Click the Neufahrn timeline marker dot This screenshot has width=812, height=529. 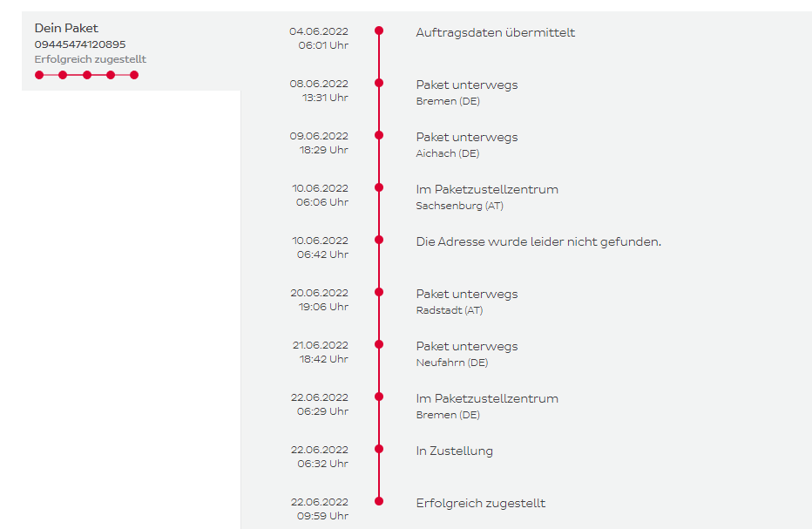[x=379, y=344]
